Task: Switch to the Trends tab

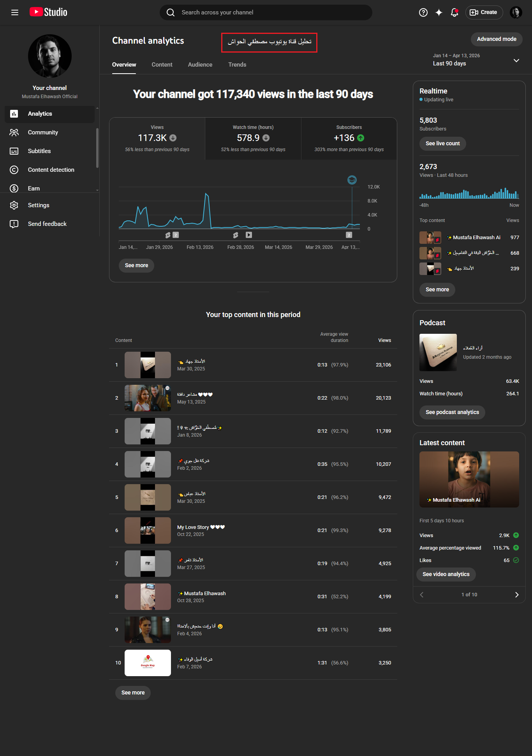Action: coord(237,65)
